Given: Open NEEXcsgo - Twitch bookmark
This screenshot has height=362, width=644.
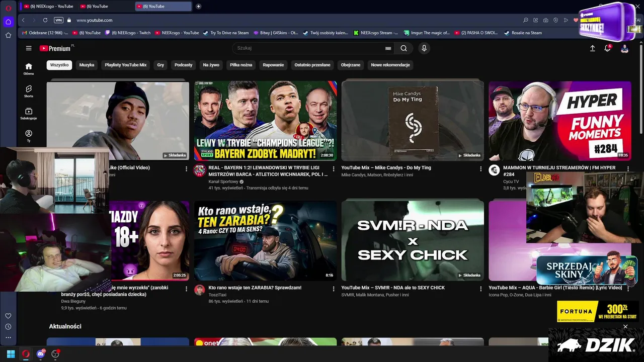Looking at the screenshot, I should coord(128,33).
